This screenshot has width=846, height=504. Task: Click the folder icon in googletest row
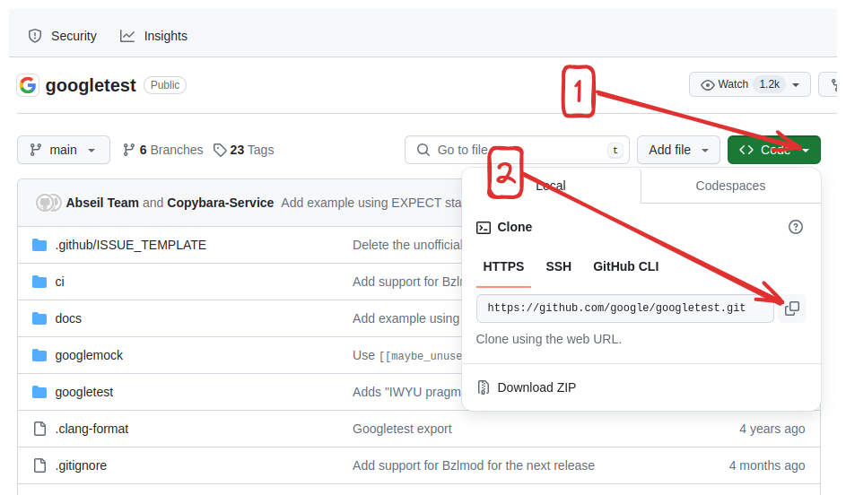[39, 392]
